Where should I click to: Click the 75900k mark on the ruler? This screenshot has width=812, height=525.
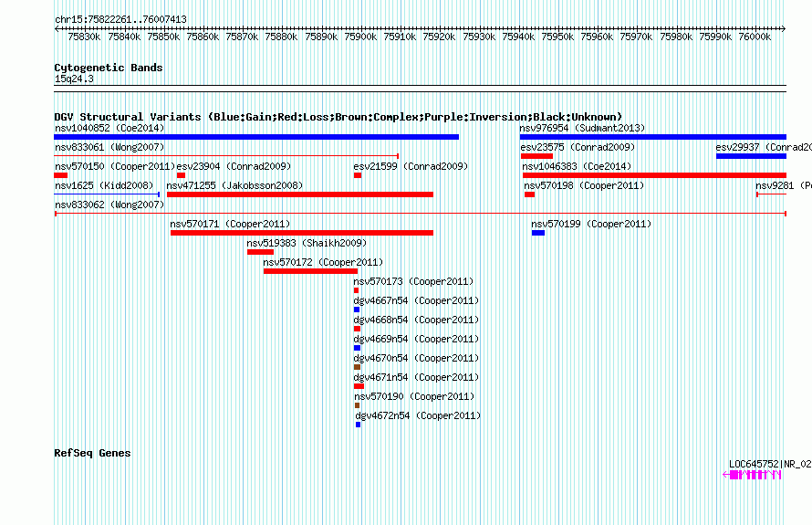pyautogui.click(x=360, y=37)
